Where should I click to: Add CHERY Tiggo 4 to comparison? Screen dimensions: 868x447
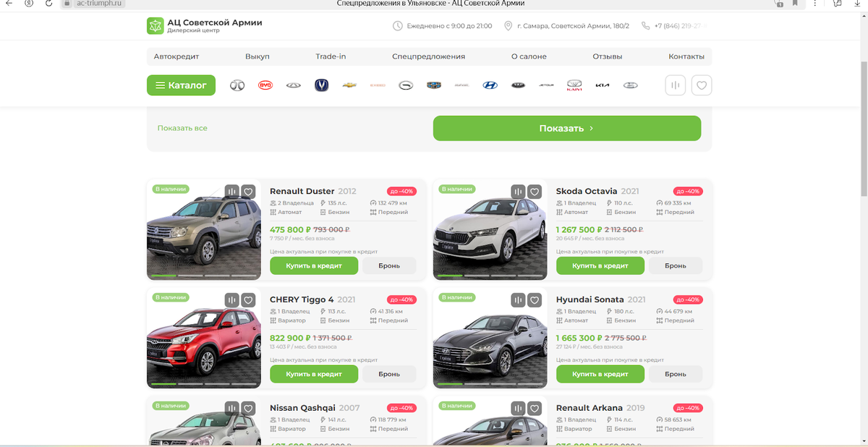[231, 299]
